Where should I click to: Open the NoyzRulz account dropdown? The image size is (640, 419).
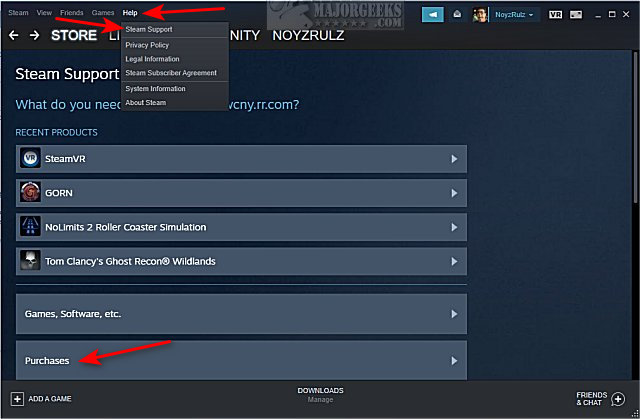coord(514,15)
